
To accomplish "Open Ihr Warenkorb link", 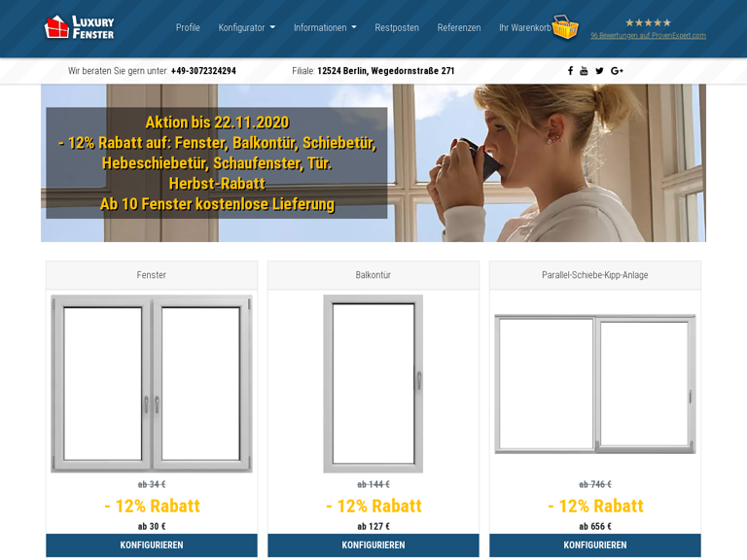I will [x=524, y=27].
